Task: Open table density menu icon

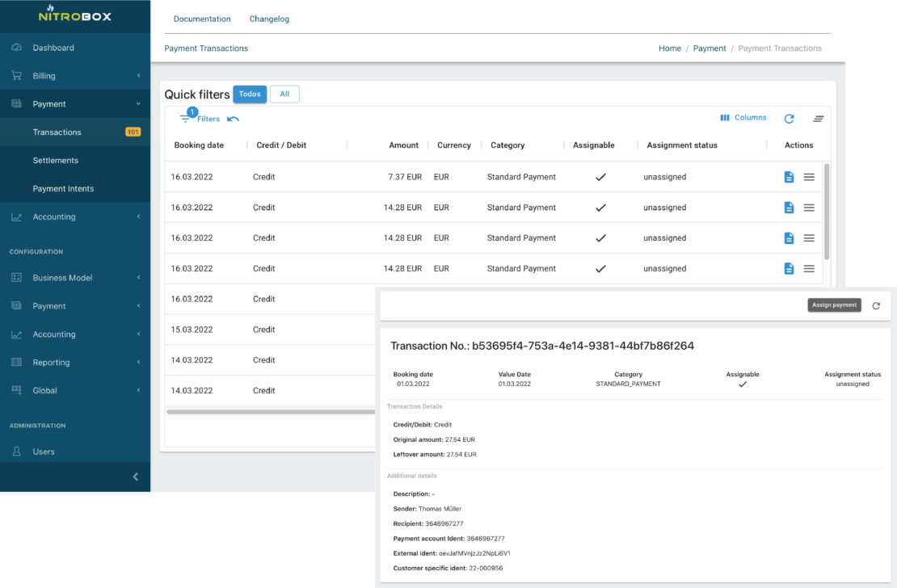Action: (819, 119)
